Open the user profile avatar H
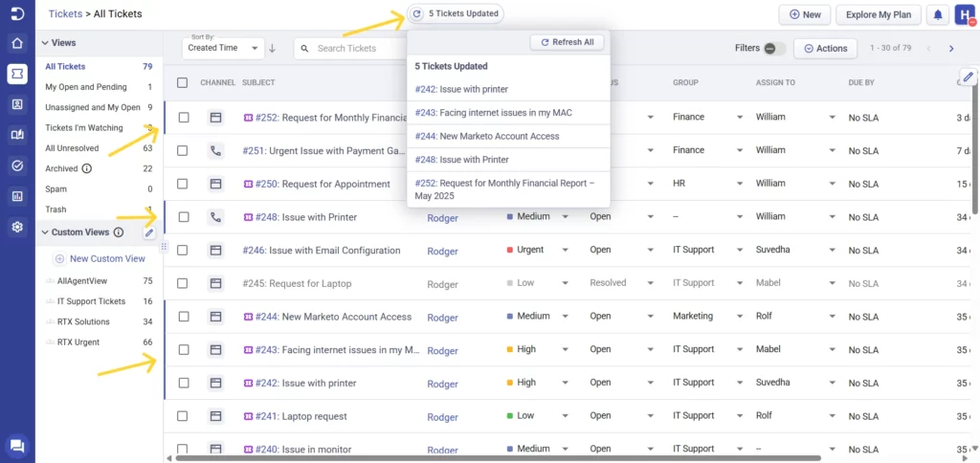Image resolution: width=980 pixels, height=463 pixels. point(964,15)
